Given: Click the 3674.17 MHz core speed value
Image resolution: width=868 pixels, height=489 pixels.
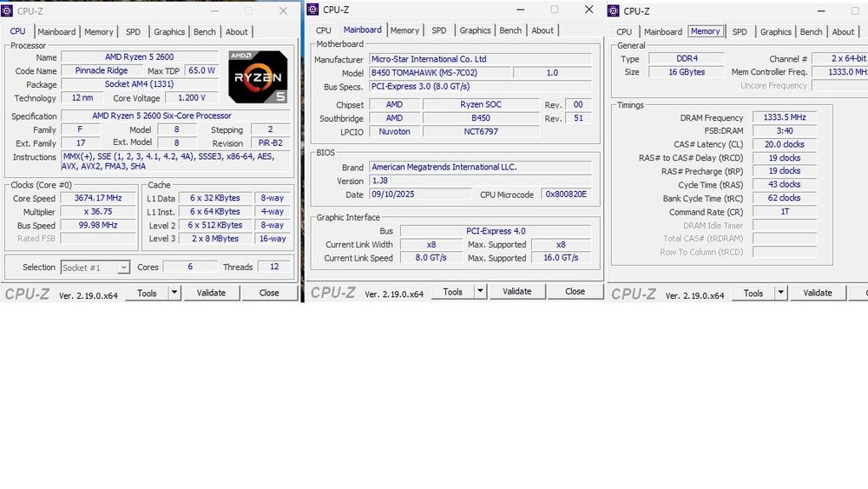Looking at the screenshot, I should coord(98,198).
